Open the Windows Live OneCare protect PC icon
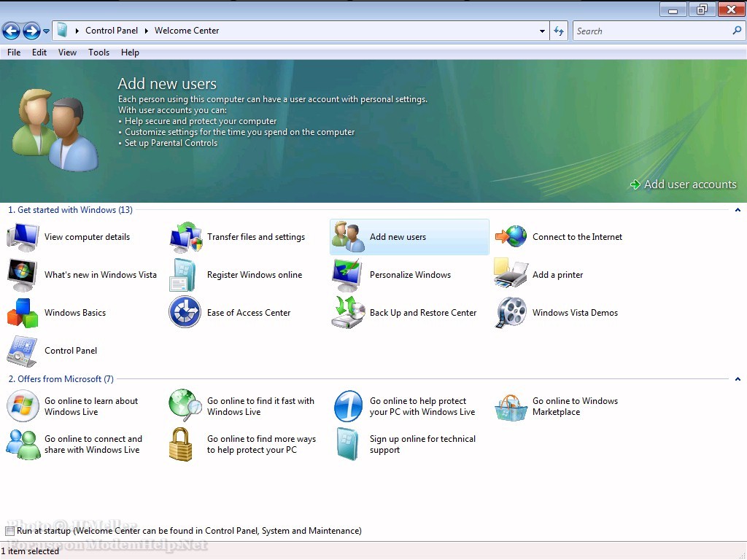The image size is (747, 560). [348, 405]
